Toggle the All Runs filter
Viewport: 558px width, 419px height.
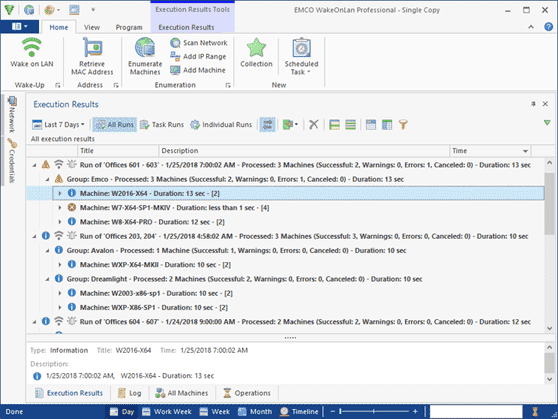coord(115,125)
